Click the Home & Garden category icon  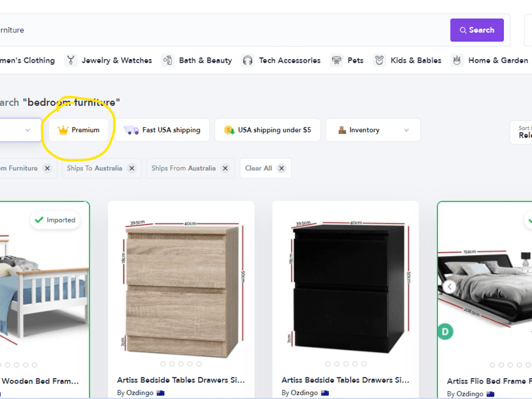click(456, 60)
